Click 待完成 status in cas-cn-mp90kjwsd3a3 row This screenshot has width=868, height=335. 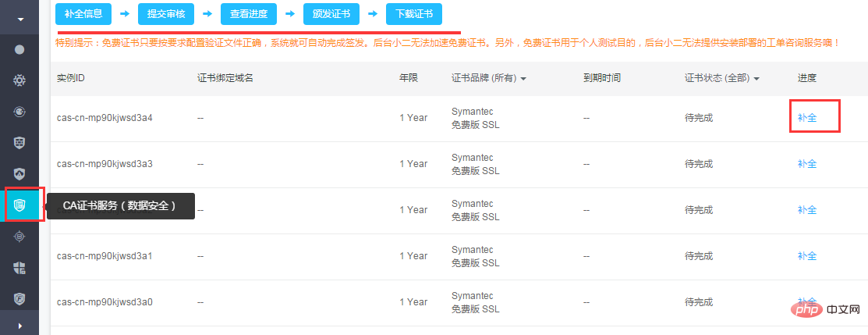tap(699, 164)
